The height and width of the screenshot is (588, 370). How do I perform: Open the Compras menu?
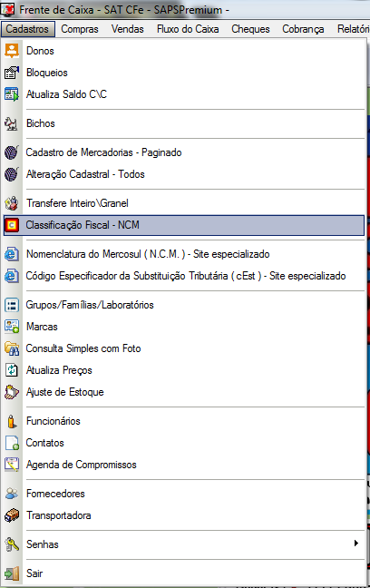pos(80,29)
